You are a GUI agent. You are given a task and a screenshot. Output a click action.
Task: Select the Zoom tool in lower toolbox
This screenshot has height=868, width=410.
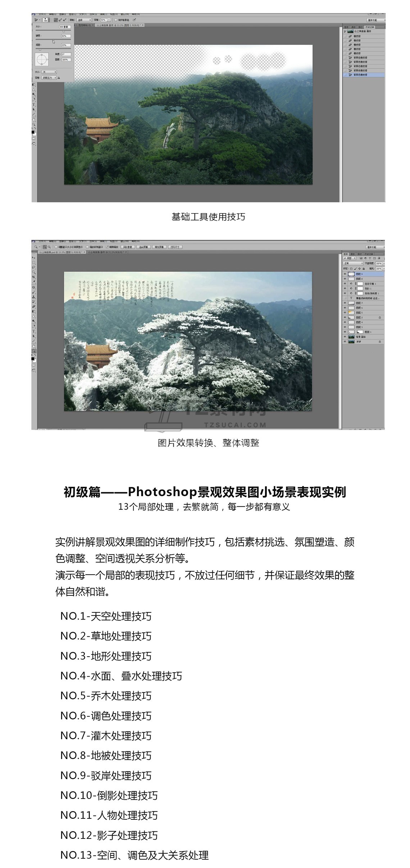pyautogui.click(x=34, y=350)
